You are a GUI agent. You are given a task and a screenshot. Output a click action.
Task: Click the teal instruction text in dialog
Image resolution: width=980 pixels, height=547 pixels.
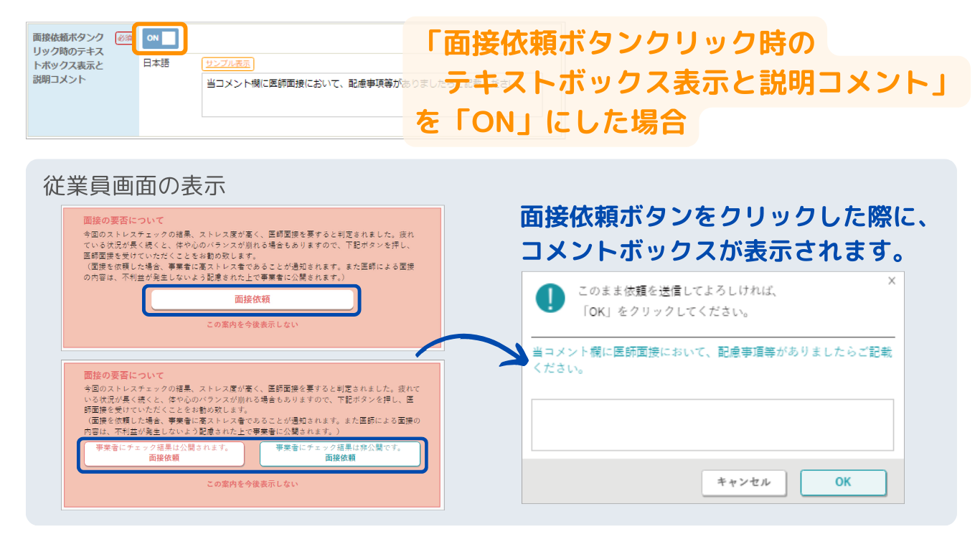coord(712,360)
